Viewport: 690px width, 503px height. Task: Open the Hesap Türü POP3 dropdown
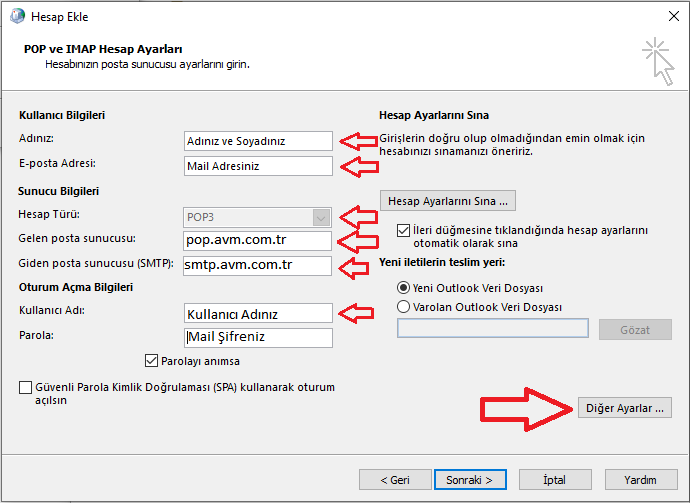(320, 216)
